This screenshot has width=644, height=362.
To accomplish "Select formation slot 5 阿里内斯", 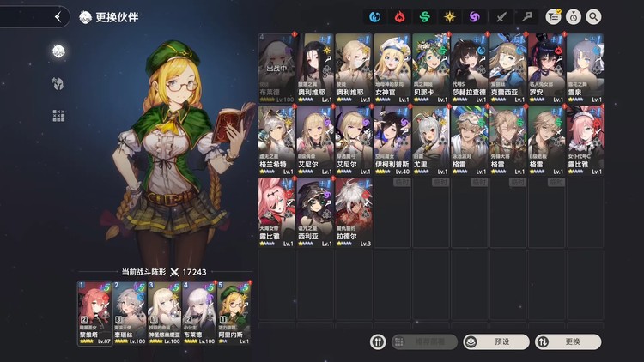I will click(234, 313).
